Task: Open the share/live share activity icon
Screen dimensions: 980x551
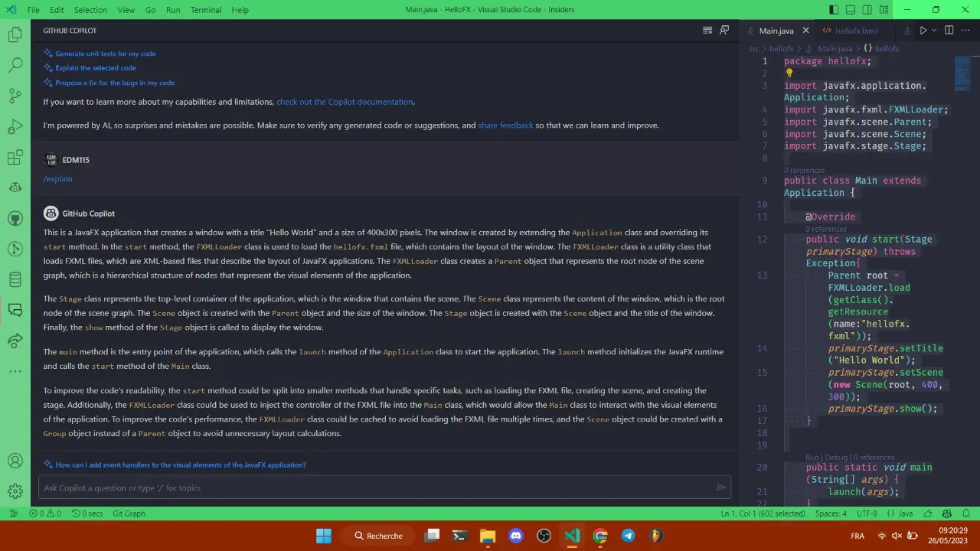Action: click(x=15, y=341)
